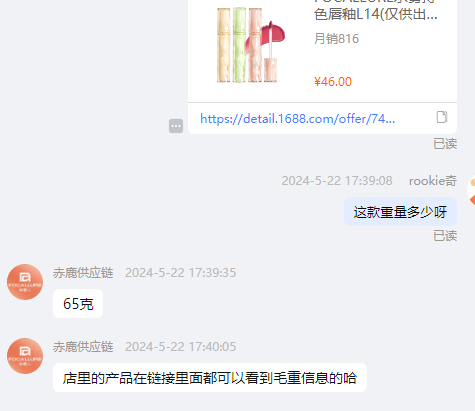Click the 已读 status under 这款重量多少呀
This screenshot has height=411, width=475.
(445, 236)
